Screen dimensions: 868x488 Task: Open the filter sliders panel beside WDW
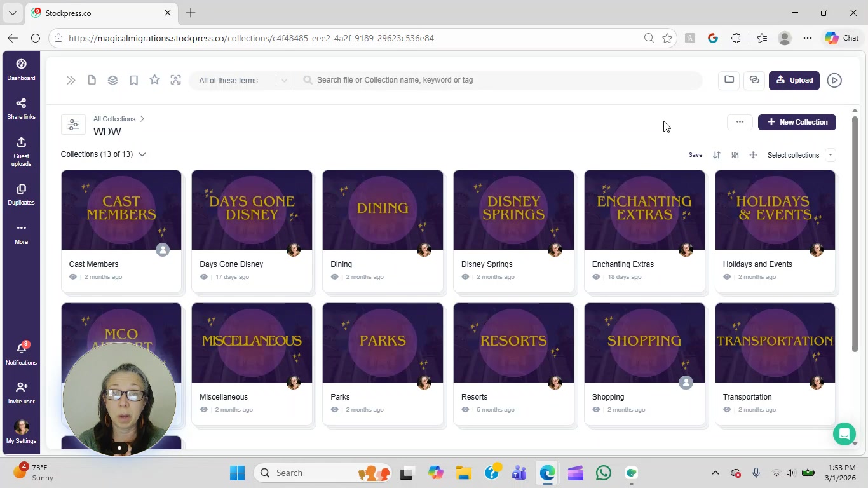[x=73, y=125]
